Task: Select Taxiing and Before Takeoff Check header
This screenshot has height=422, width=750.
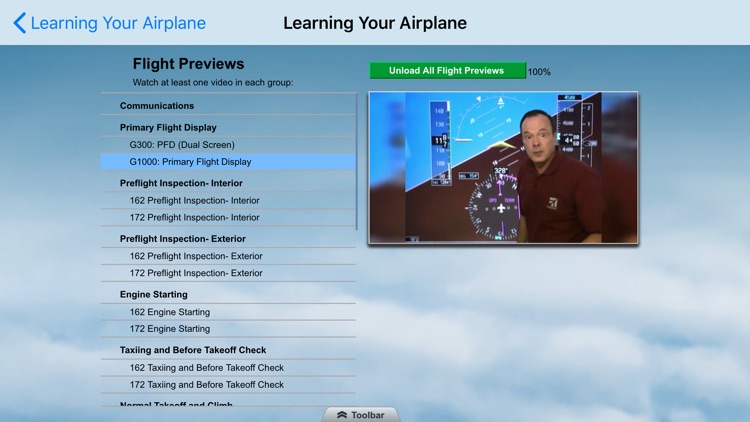Action: pyautogui.click(x=229, y=350)
